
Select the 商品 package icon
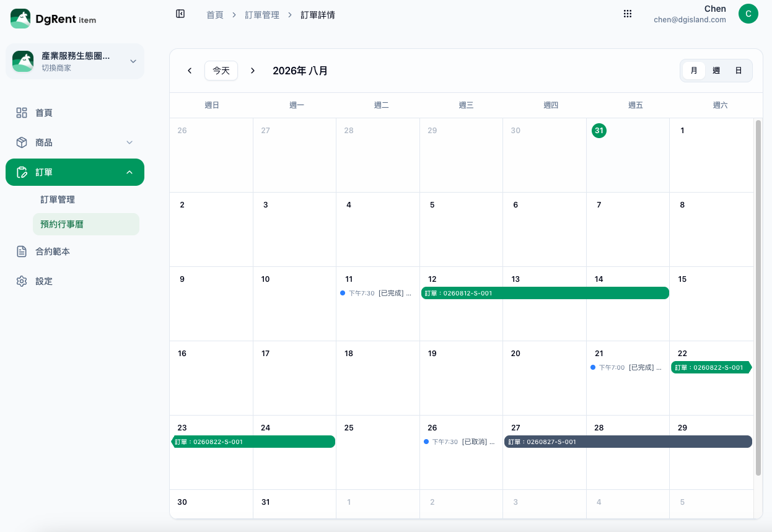[x=22, y=142]
